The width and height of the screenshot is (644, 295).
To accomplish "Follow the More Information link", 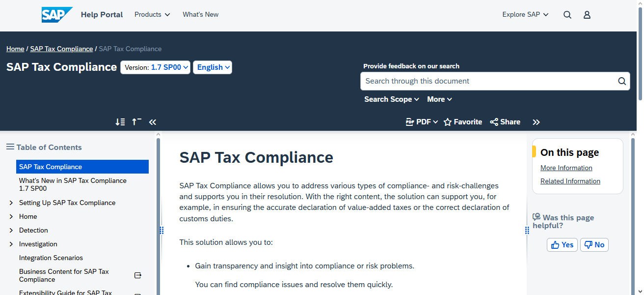I will click(566, 168).
